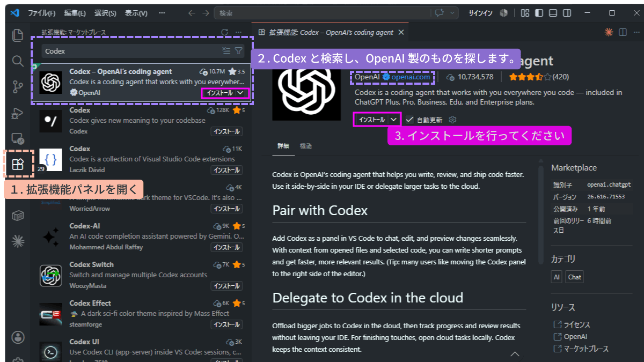Select the Chat category tag
The height and width of the screenshot is (362, 644).
pos(574,277)
